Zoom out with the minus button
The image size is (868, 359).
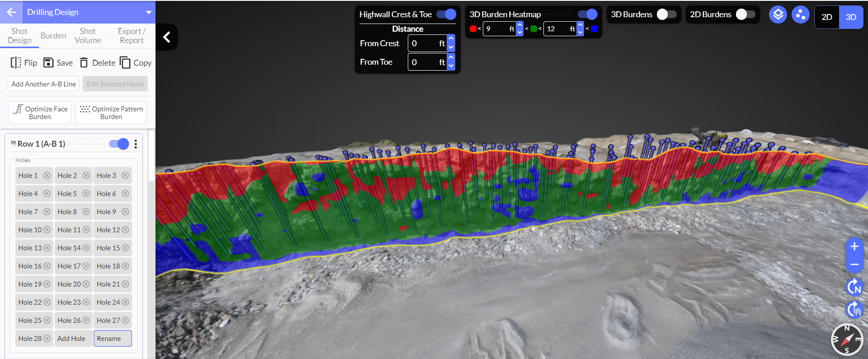tap(854, 264)
